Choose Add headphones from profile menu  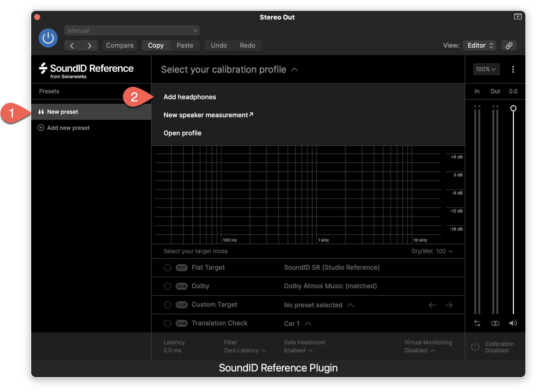(x=190, y=97)
